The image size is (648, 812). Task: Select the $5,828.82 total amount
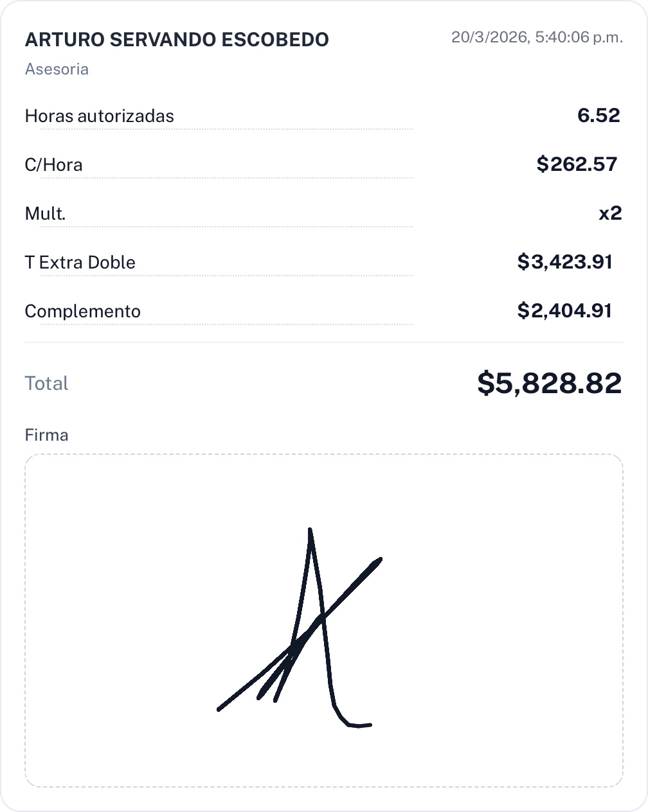pos(549,383)
